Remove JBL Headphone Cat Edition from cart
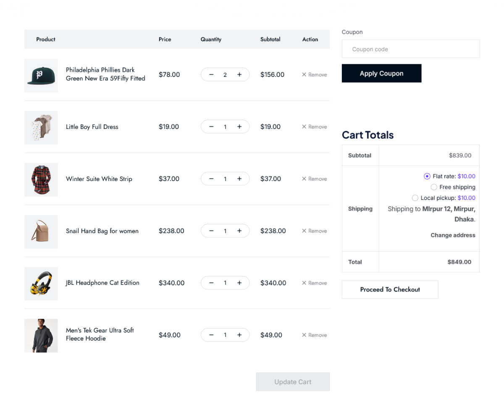Viewport: 504px width, 420px height. pos(314,283)
